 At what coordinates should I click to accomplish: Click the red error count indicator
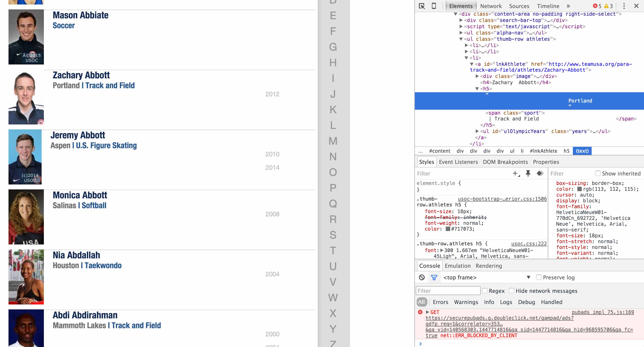597,6
